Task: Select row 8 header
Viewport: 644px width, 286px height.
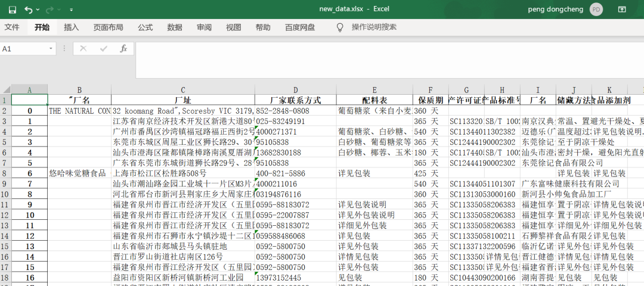Action: coord(6,173)
